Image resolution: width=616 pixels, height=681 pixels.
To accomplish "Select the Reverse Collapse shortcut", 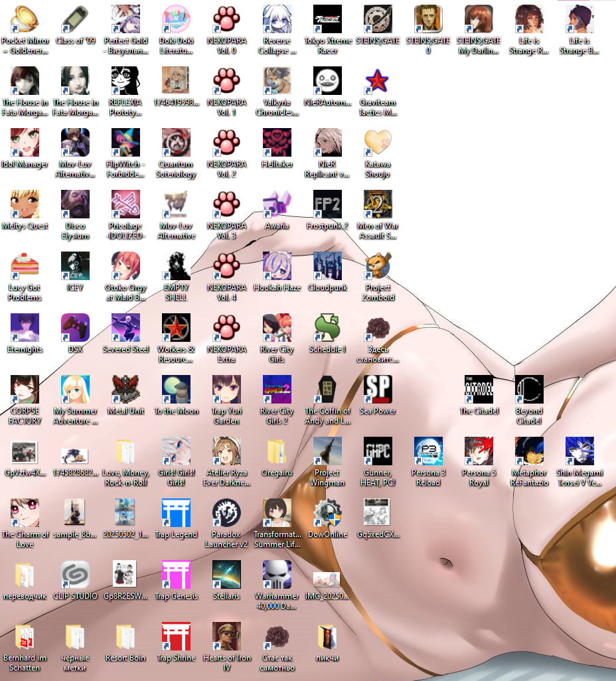I will click(277, 19).
